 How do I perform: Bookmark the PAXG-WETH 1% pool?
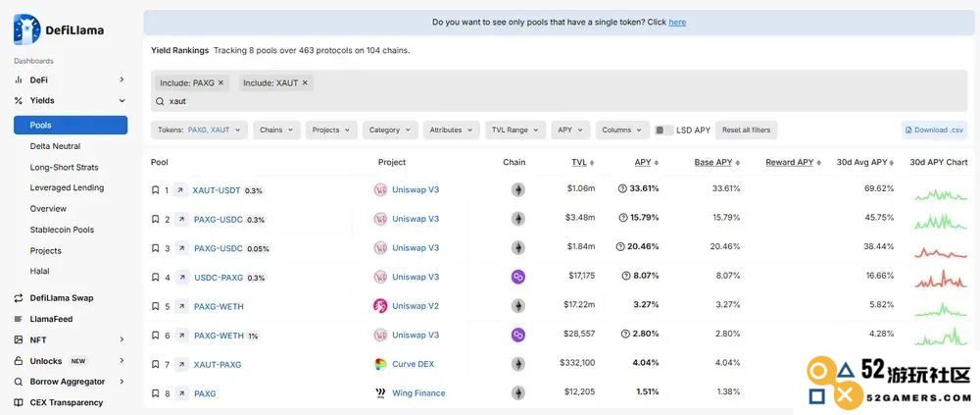coord(155,336)
